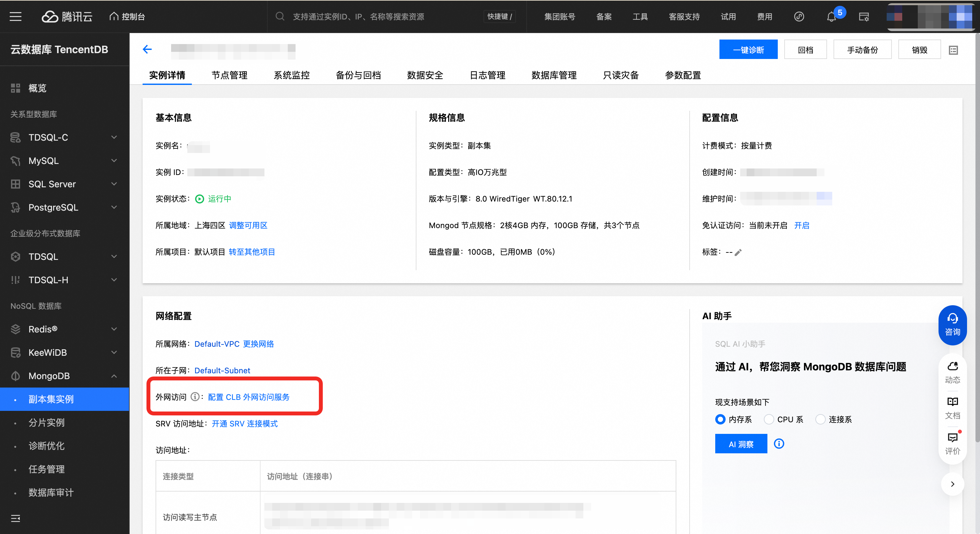Click the 一键诊断 button

[748, 50]
